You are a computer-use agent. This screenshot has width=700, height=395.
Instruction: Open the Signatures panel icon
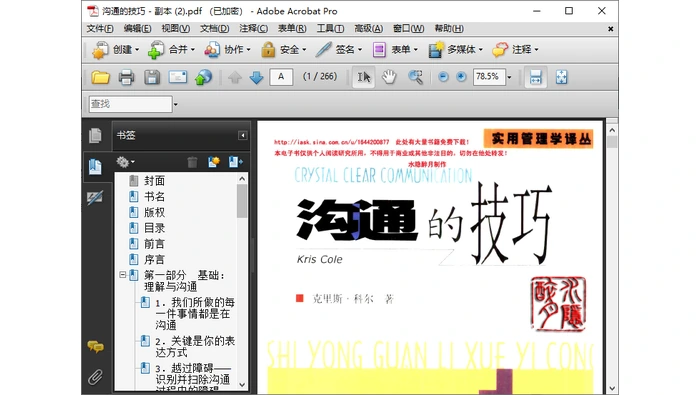coord(95,198)
